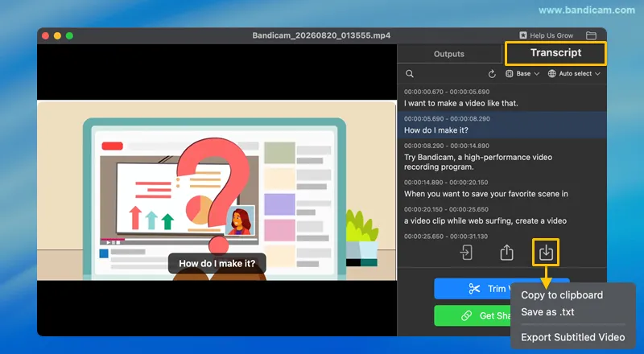Select line 'Try Bandicam, a high-performance video'
The width and height of the screenshot is (644, 354).
478,157
